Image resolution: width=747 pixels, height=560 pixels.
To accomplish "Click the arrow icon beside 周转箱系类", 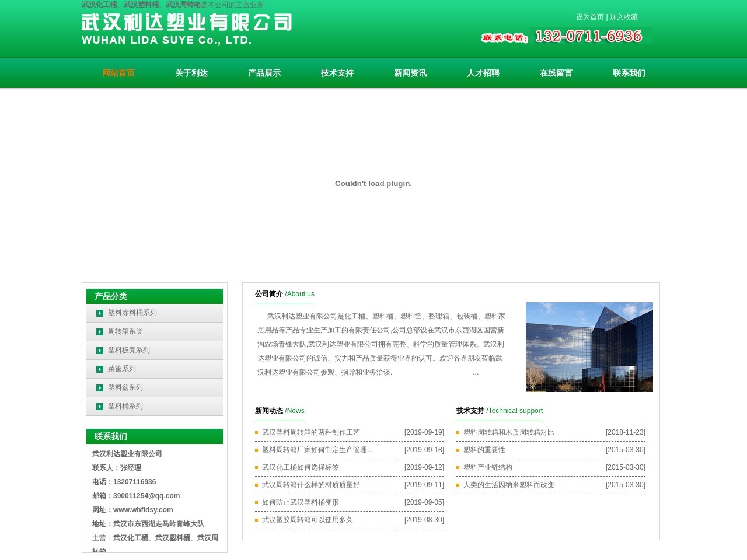I will 100,332.
